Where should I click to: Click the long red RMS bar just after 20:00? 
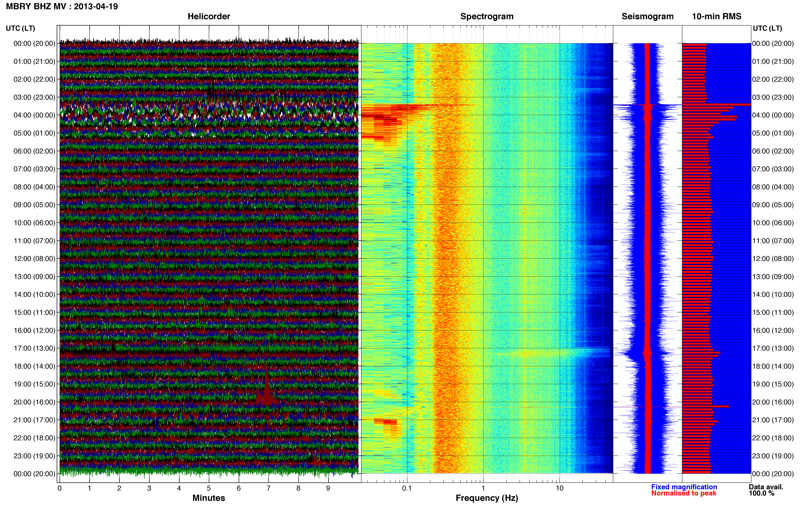tap(706, 407)
